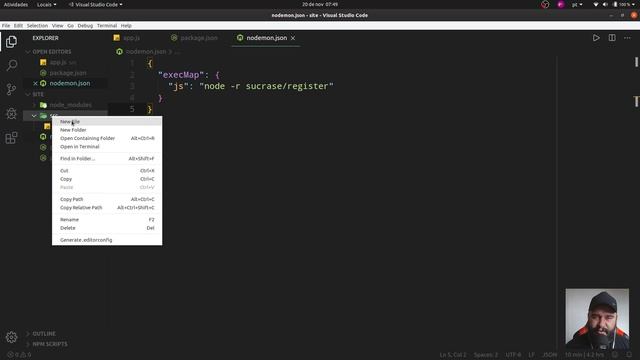Choose Rename from context menu
Viewport: 640px width, 360px height.
click(x=107, y=220)
